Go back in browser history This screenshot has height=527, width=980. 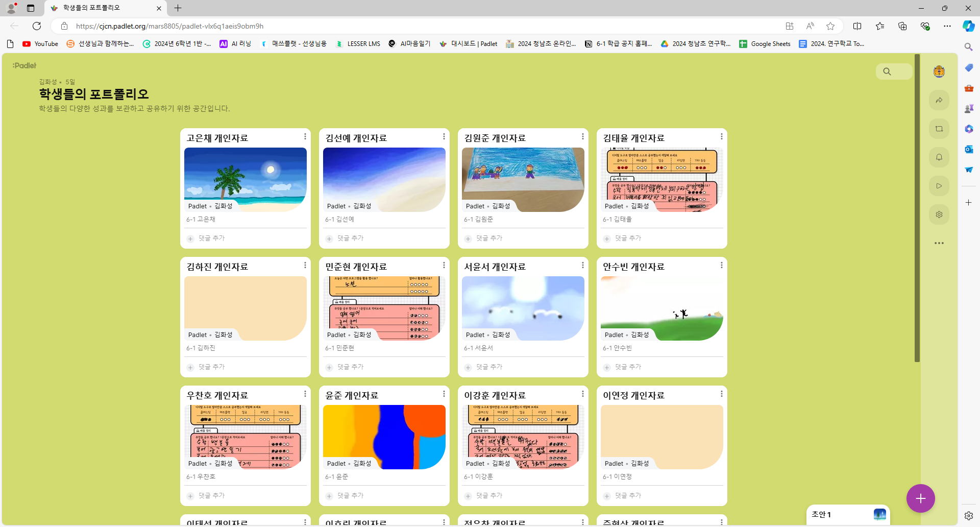pyautogui.click(x=14, y=26)
